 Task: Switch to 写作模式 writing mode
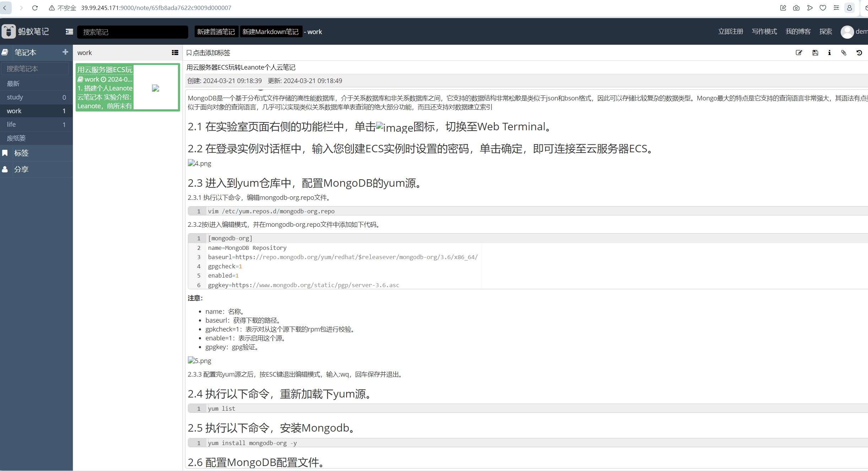pyautogui.click(x=764, y=32)
